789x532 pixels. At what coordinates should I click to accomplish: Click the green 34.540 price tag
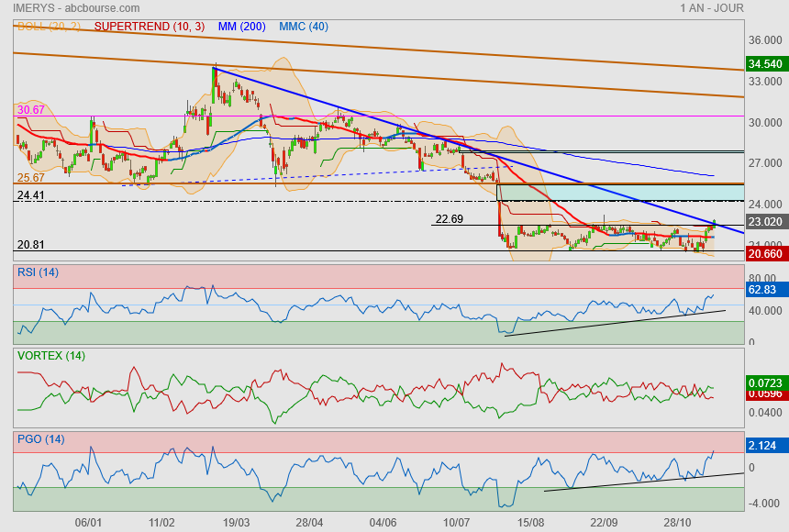coord(765,64)
